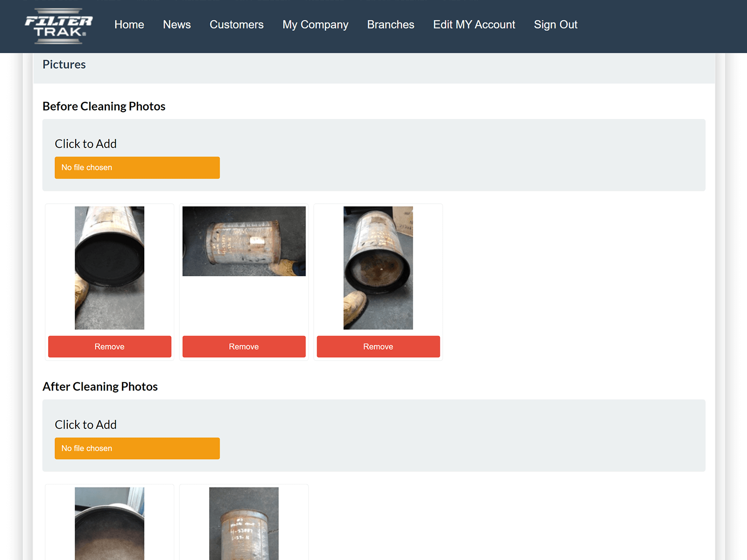Viewport: 747px width, 560px height.
Task: Choose a file for Before Cleaning Photos
Action: coord(137,168)
